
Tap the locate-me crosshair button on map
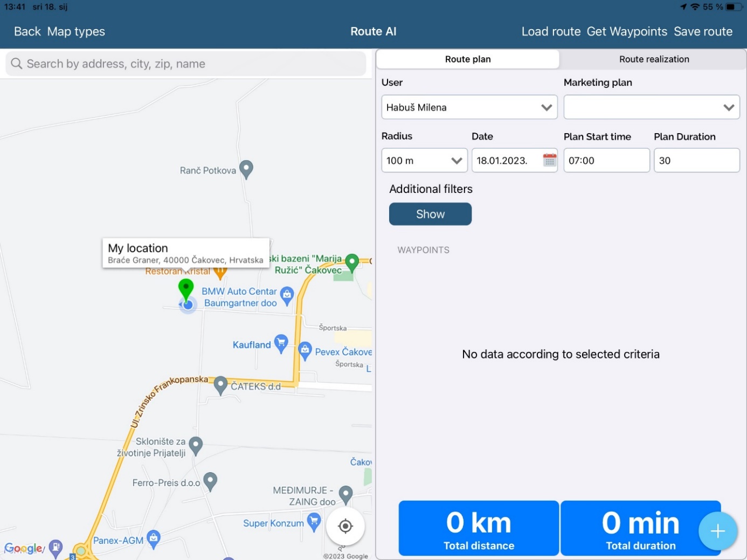coord(345,526)
